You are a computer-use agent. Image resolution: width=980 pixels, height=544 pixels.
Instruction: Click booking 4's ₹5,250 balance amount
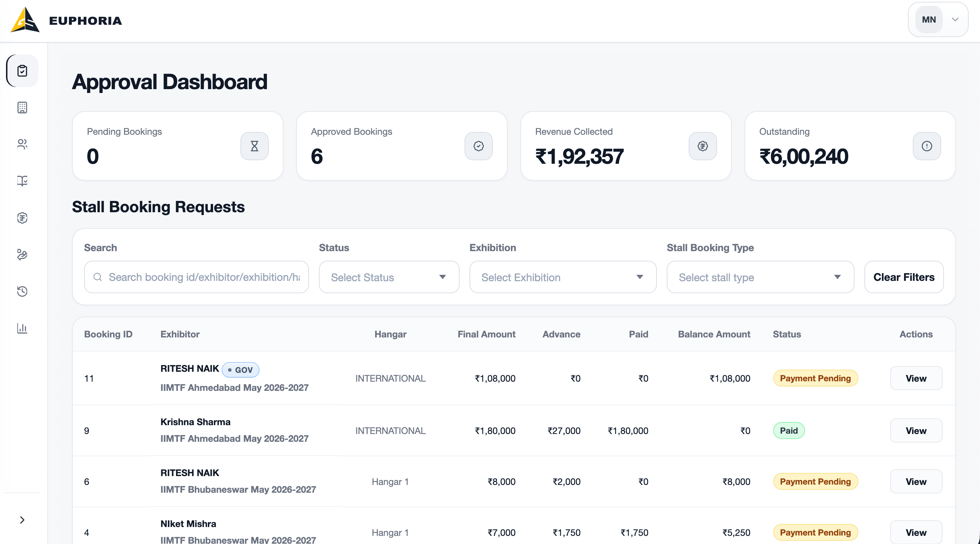pos(736,533)
